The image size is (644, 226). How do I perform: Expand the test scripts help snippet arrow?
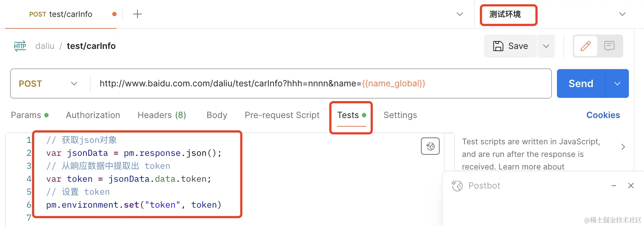(623, 147)
